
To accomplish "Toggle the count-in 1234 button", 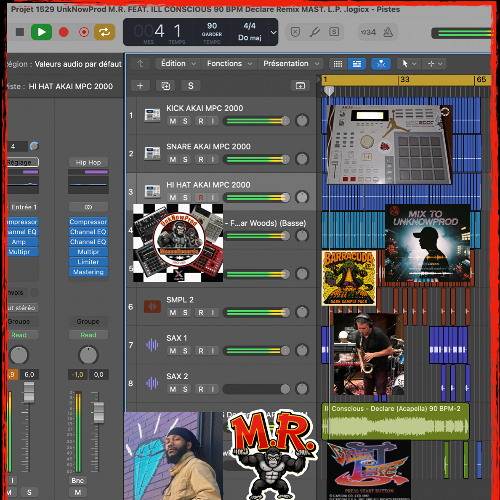I will pyautogui.click(x=368, y=32).
